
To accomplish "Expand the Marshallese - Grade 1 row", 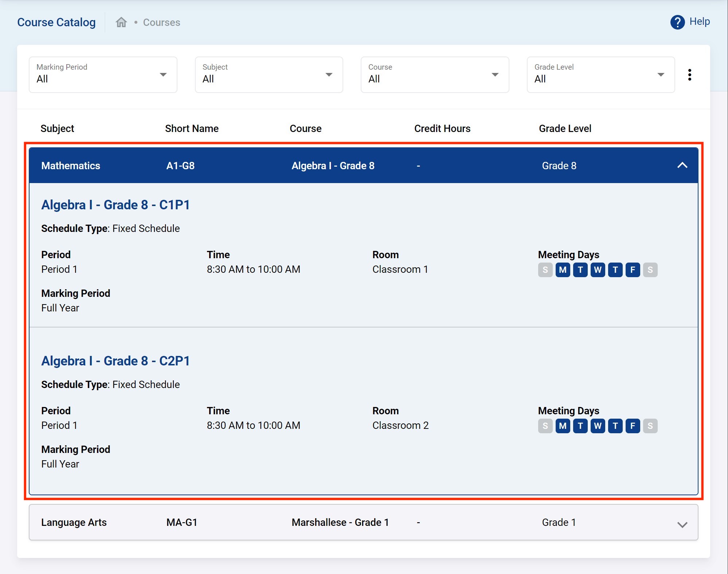I will pos(682,524).
